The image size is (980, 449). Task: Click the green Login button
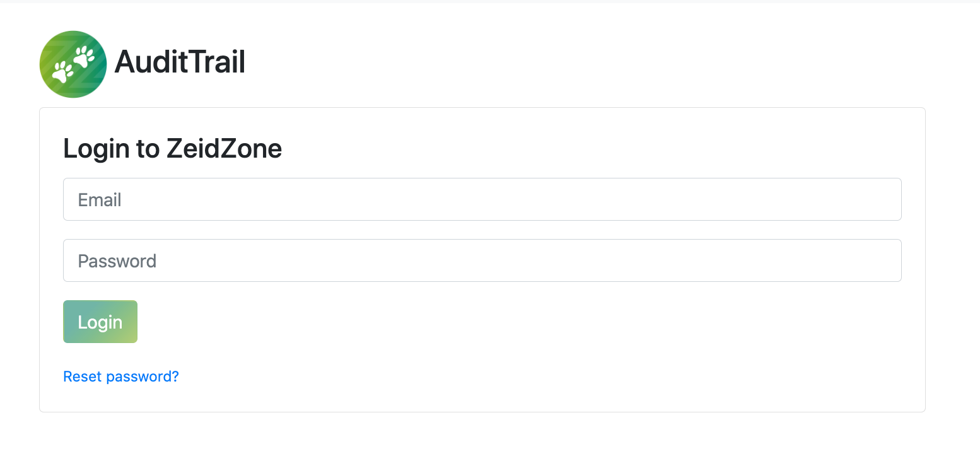click(x=100, y=322)
